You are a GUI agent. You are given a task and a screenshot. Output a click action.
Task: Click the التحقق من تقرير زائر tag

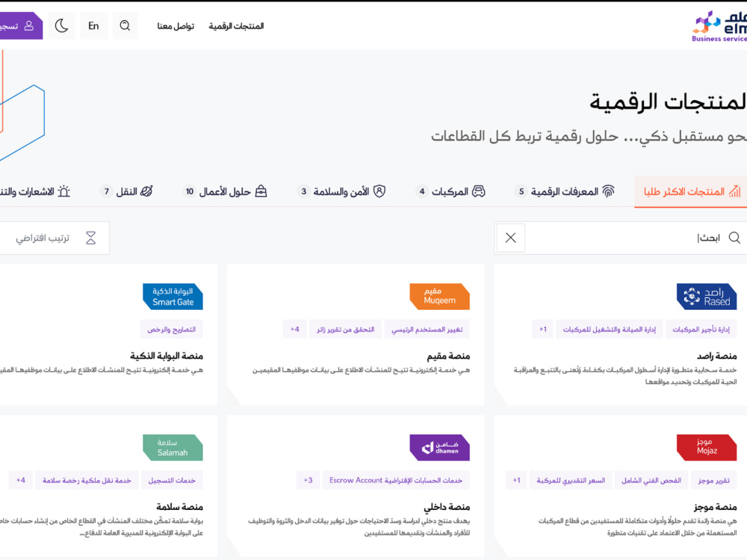coord(346,329)
